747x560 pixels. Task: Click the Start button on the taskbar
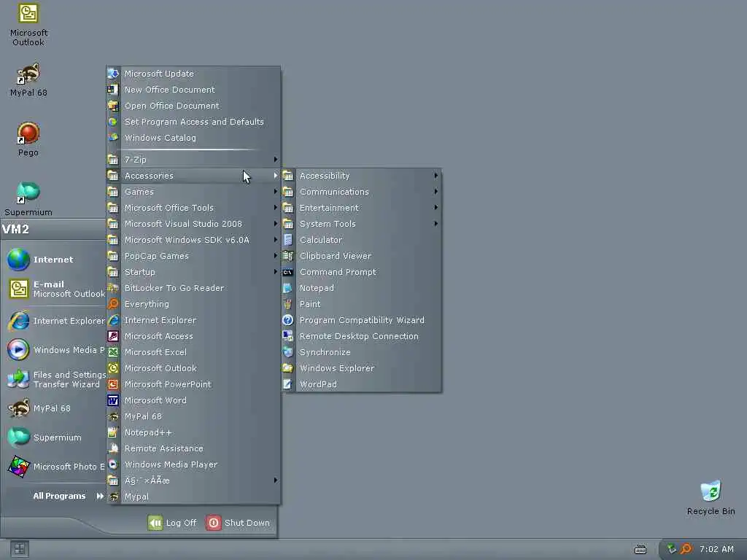[x=20, y=549]
